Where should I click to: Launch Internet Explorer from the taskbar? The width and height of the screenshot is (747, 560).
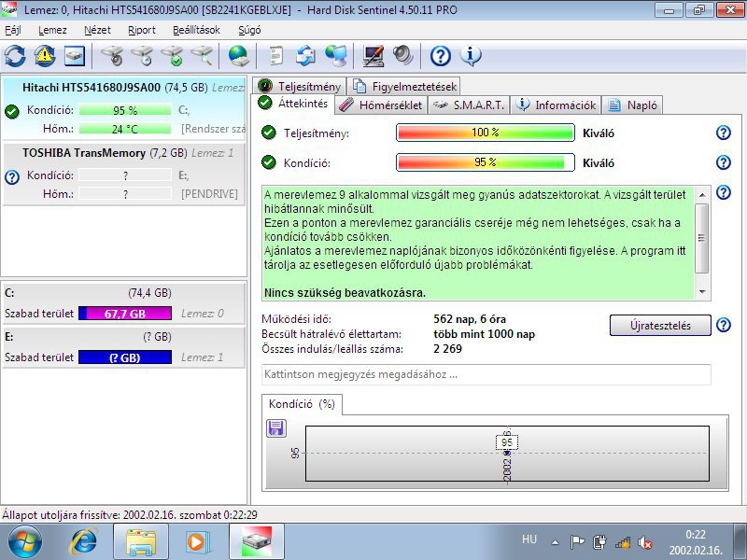click(x=83, y=541)
